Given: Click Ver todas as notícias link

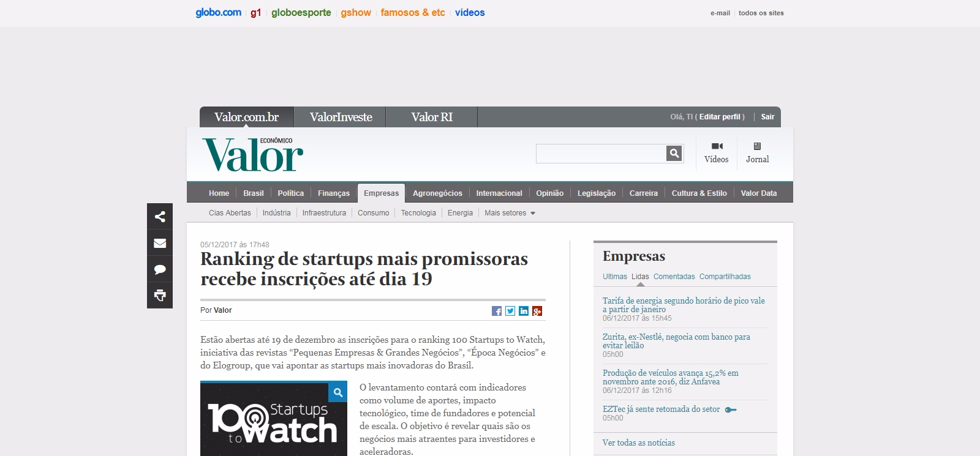Looking at the screenshot, I should (x=639, y=443).
